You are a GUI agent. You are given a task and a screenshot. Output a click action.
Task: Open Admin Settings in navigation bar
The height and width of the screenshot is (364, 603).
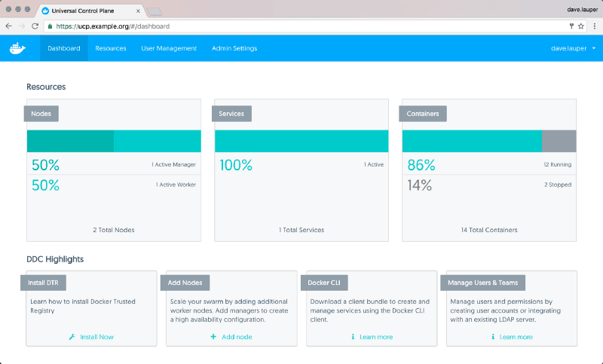click(x=234, y=48)
